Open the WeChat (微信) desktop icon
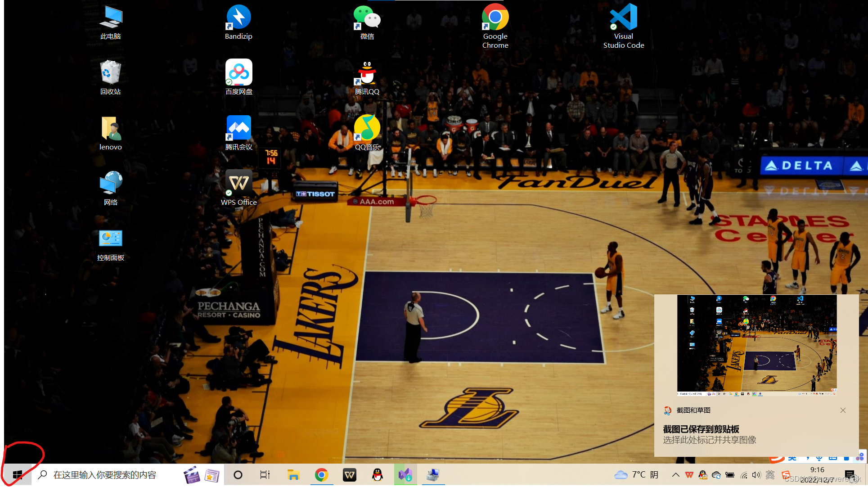The height and width of the screenshot is (487, 868). pos(367,18)
